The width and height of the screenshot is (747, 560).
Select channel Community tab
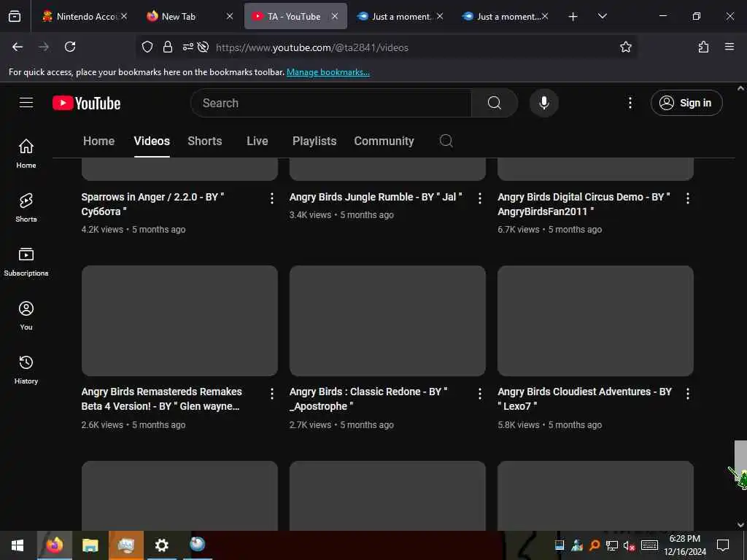click(384, 141)
